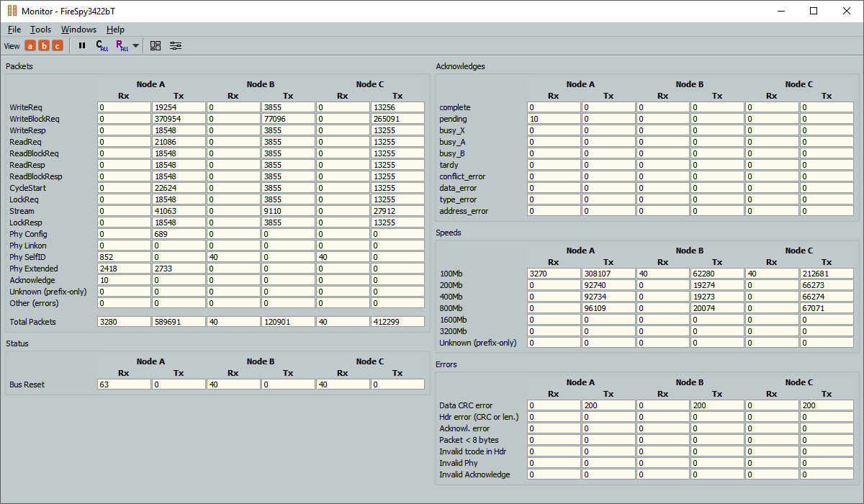The width and height of the screenshot is (864, 504).
Task: Click Node A Tx Phy Config value 689
Action: point(179,234)
